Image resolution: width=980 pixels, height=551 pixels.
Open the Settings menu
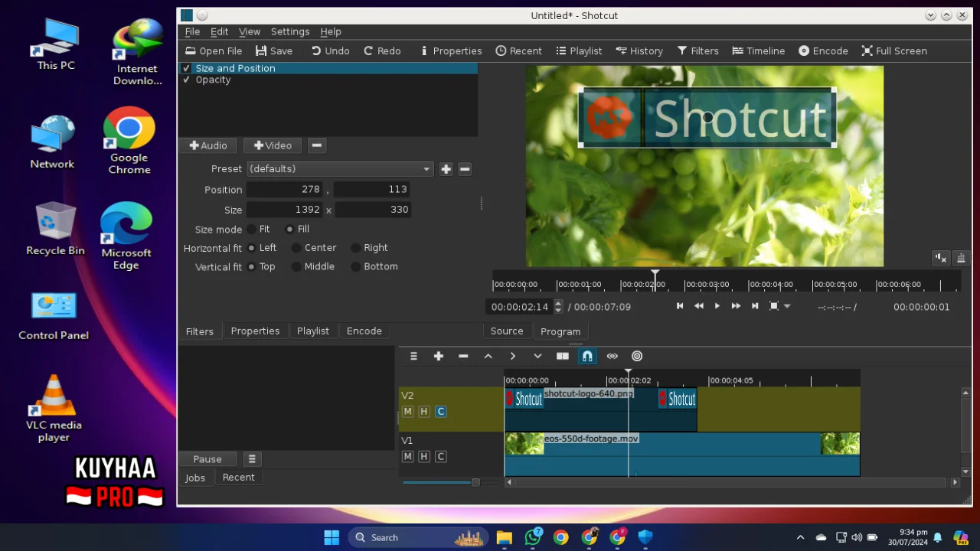coord(290,31)
